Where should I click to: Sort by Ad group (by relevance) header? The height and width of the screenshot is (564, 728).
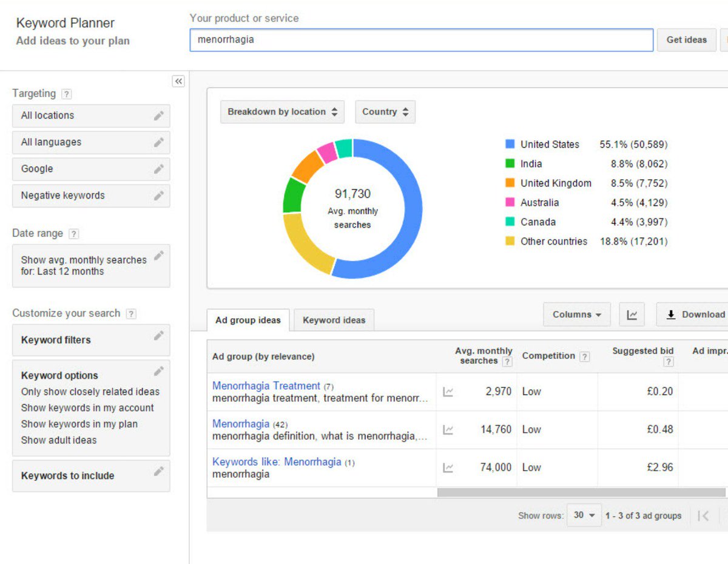pyautogui.click(x=263, y=357)
